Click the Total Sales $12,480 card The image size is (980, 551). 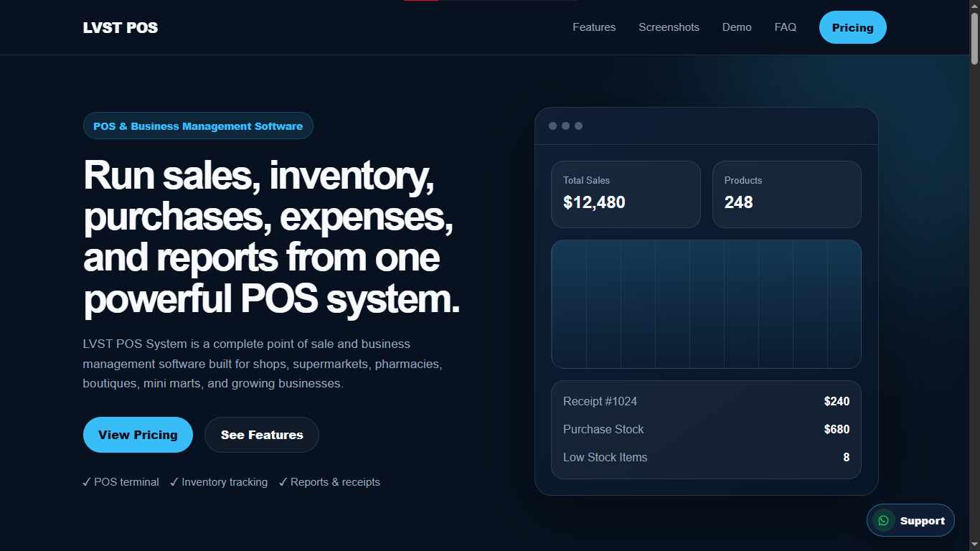tap(626, 194)
